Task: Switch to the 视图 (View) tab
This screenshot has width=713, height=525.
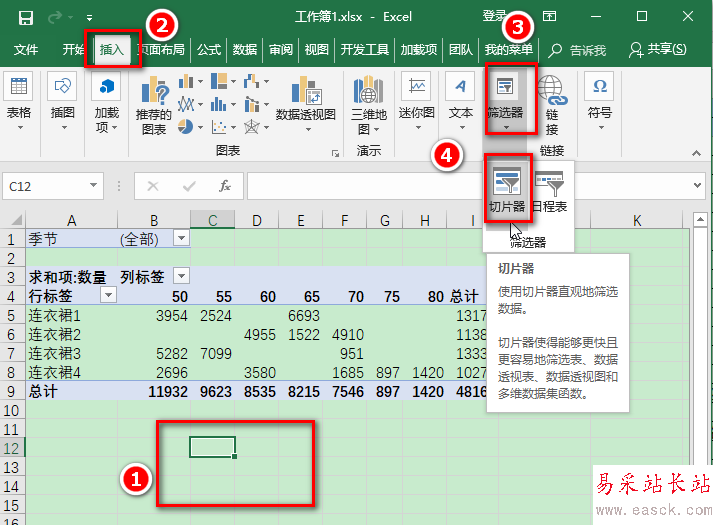Action: pos(316,50)
